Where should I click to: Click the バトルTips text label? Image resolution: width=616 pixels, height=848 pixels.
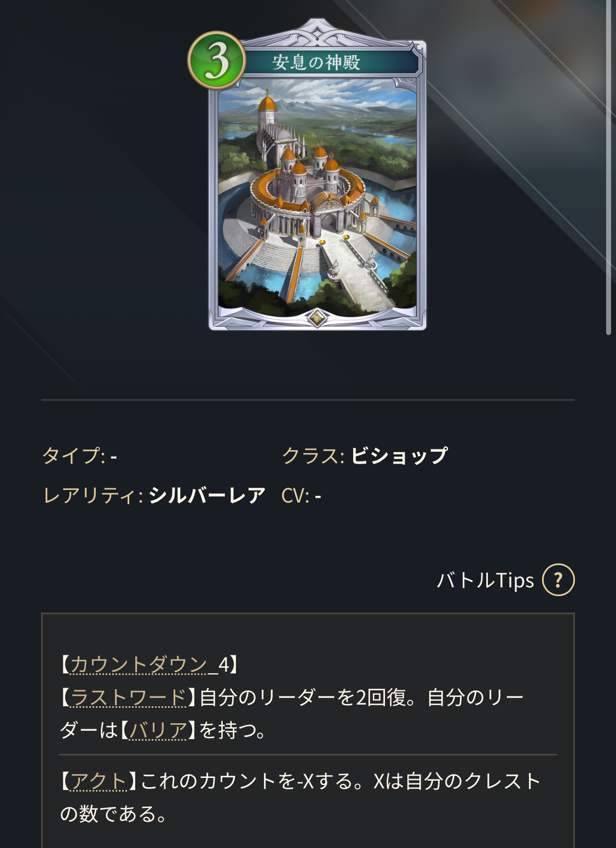pos(486,580)
